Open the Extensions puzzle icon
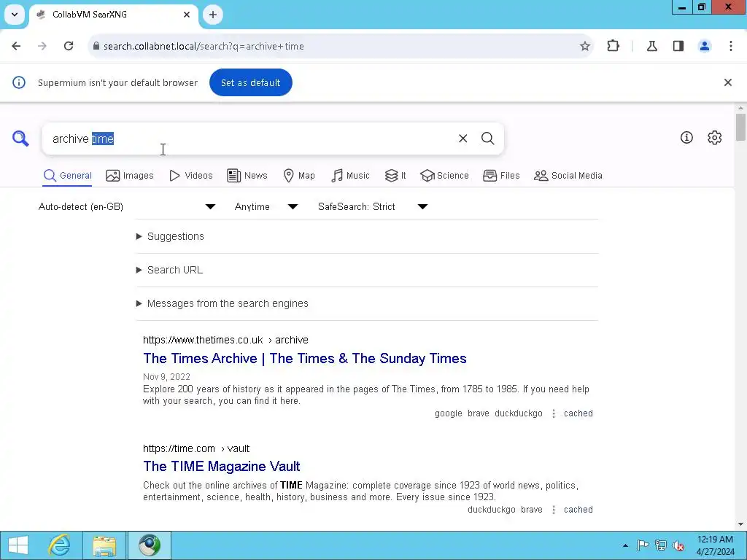 (x=613, y=46)
